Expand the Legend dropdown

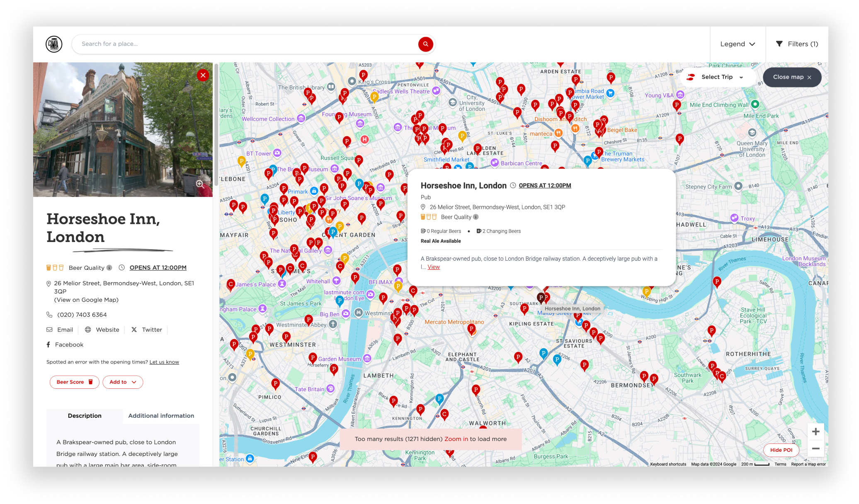pos(738,44)
